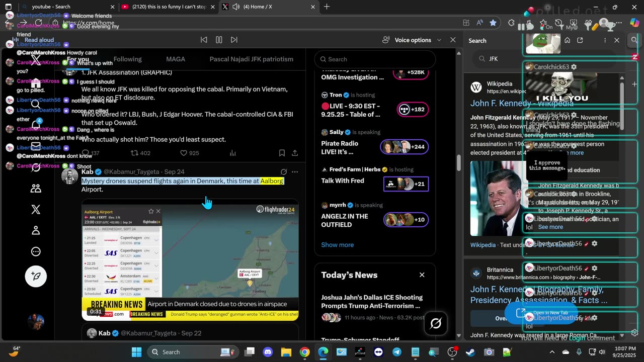Switch to the youtube - Search browser tab
Image resolution: width=644 pixels, height=362 pixels.
(x=50, y=7)
